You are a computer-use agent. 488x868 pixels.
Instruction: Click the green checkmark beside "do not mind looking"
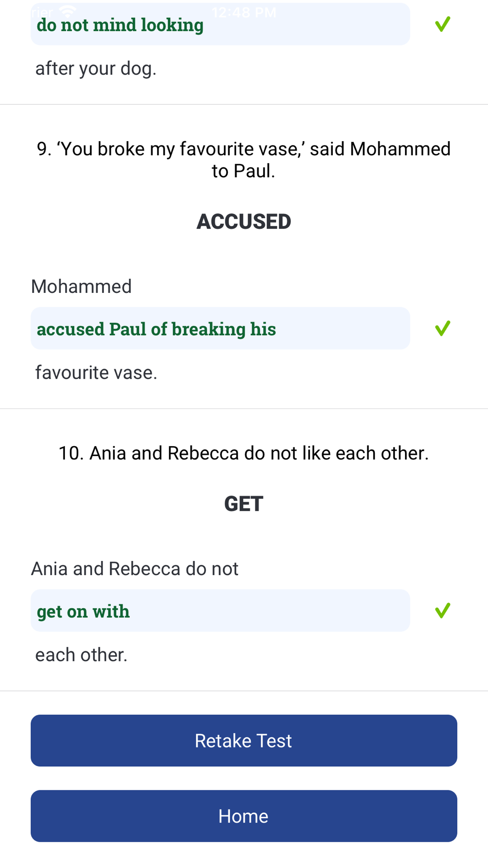[443, 24]
